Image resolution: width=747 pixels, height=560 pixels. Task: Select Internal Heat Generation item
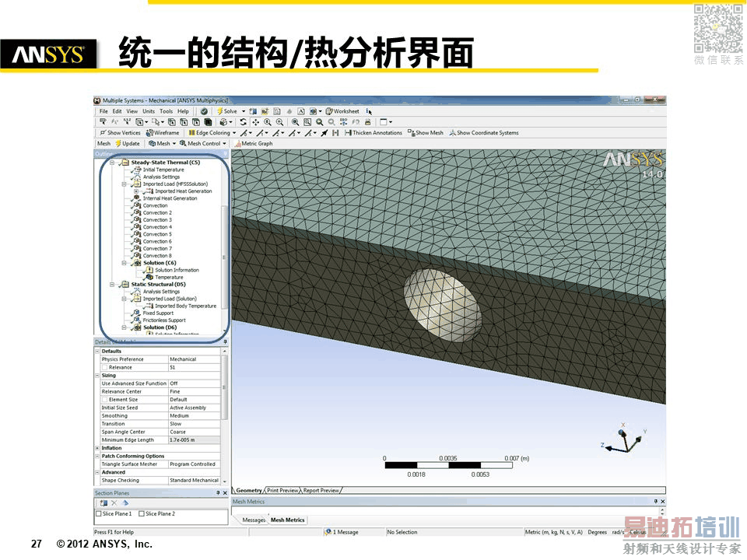[170, 198]
